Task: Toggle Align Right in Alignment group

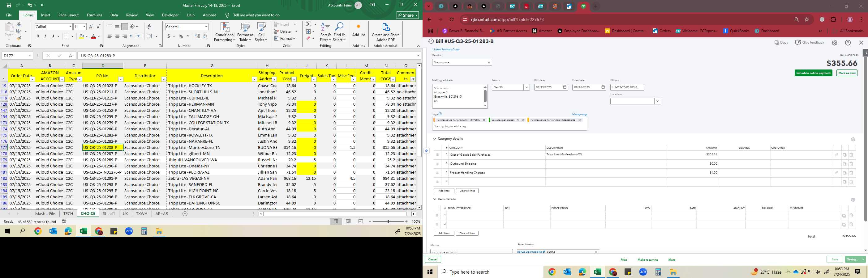Action: pos(125,36)
